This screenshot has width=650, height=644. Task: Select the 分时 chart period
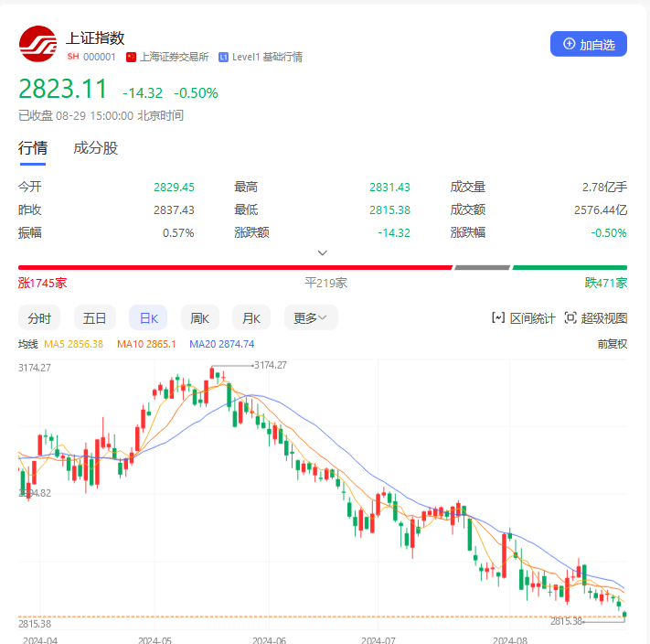click(39, 318)
